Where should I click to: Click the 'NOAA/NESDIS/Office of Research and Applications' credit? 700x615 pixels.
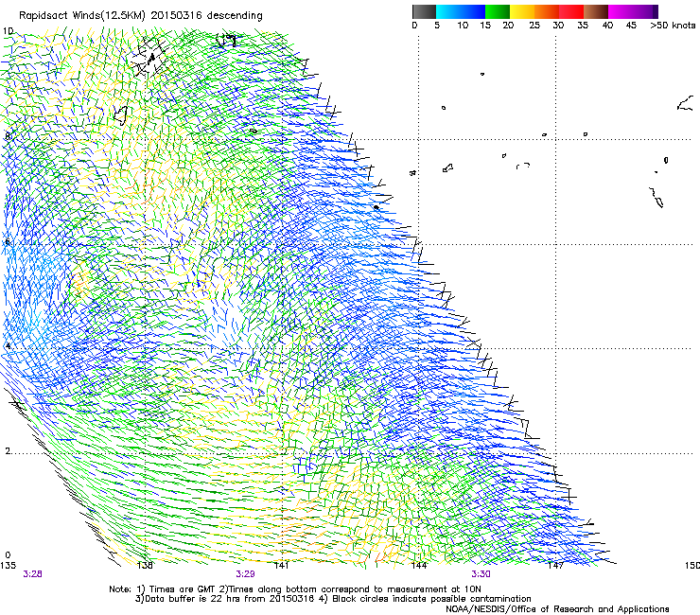coord(557,609)
